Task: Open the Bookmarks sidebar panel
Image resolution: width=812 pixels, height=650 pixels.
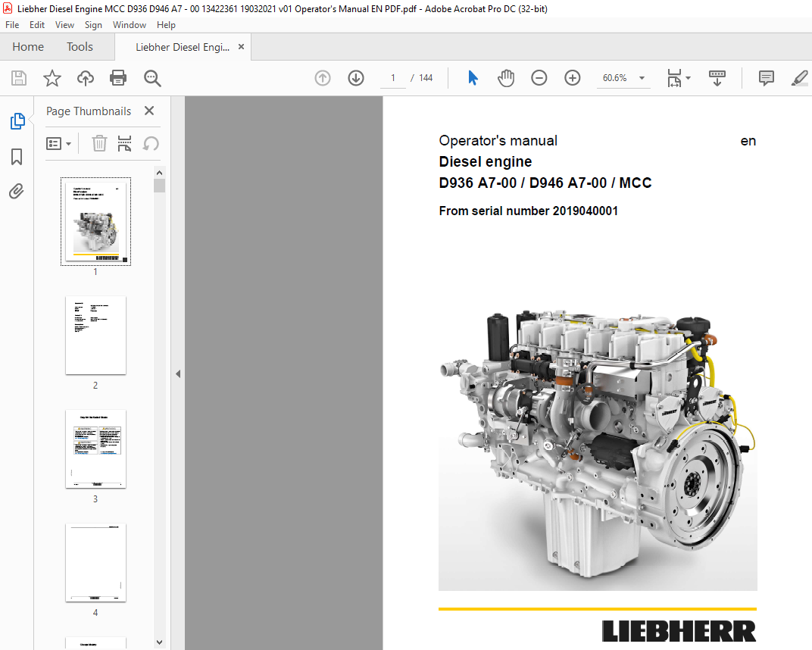Action: point(17,156)
